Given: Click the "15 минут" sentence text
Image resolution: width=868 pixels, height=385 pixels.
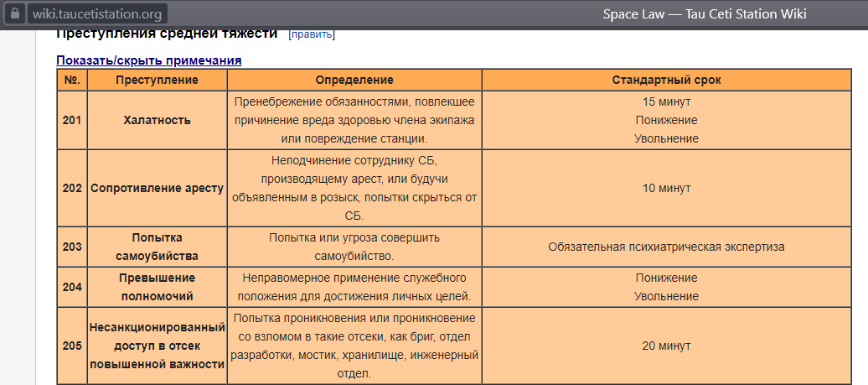Looking at the screenshot, I should pos(666,102).
